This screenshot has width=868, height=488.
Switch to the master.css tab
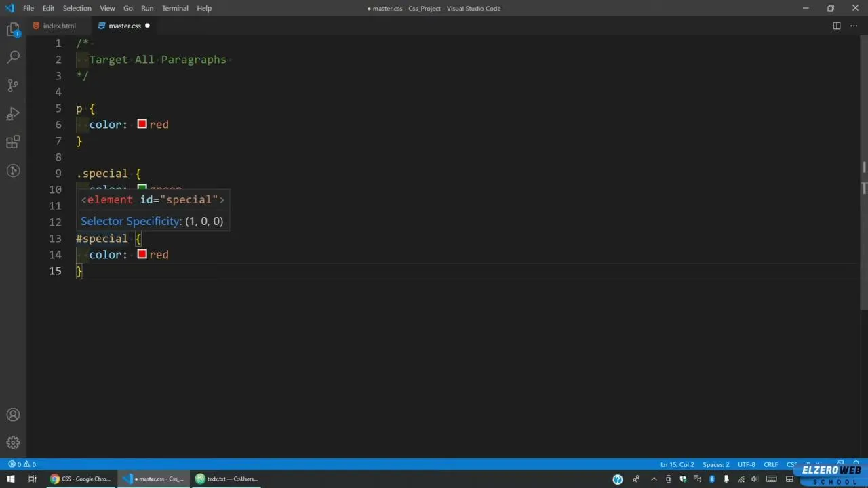[x=125, y=26]
